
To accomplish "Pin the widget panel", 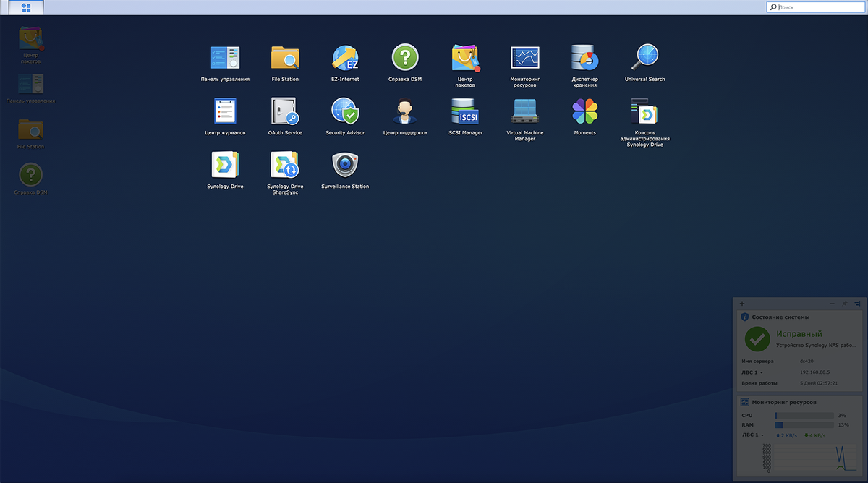I will coord(845,304).
